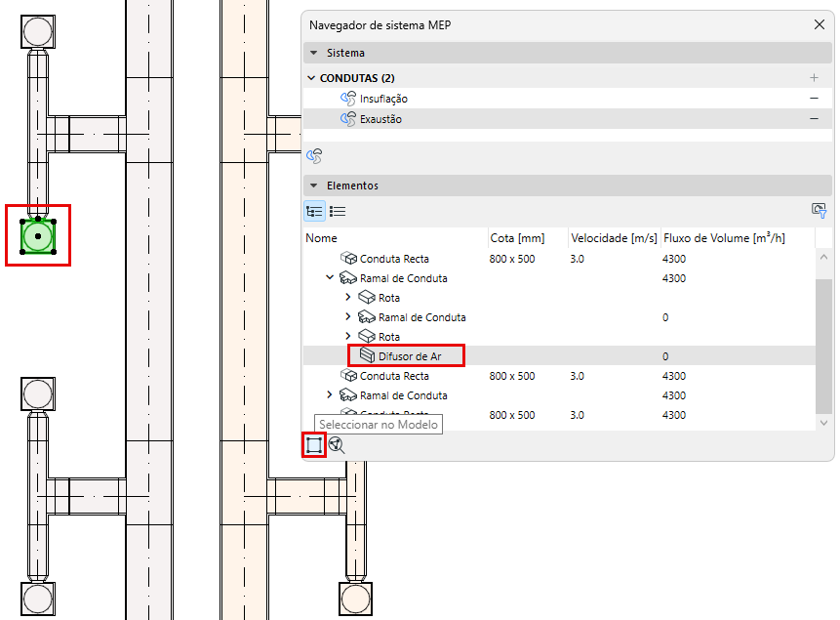Select the Insuflação system

click(383, 99)
